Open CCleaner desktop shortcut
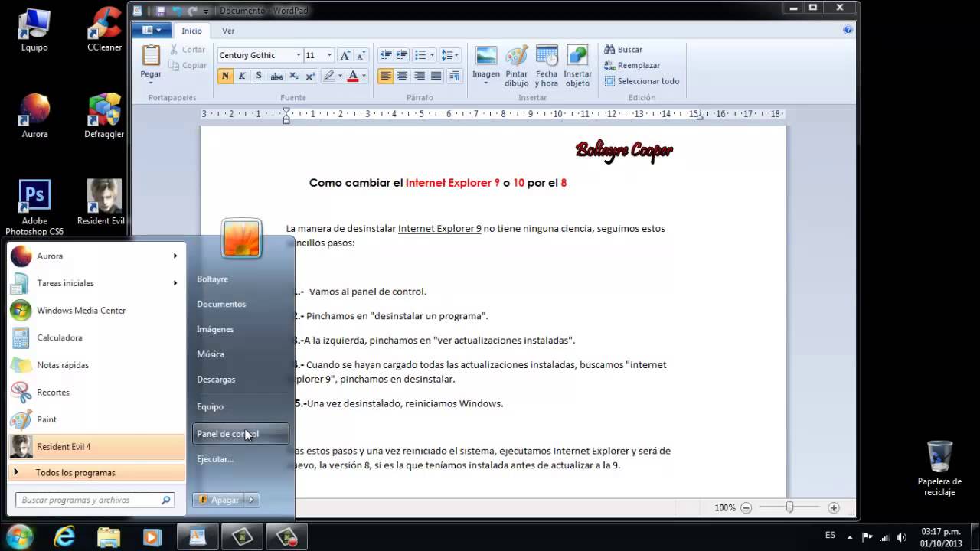Image resolution: width=980 pixels, height=551 pixels. [x=104, y=29]
